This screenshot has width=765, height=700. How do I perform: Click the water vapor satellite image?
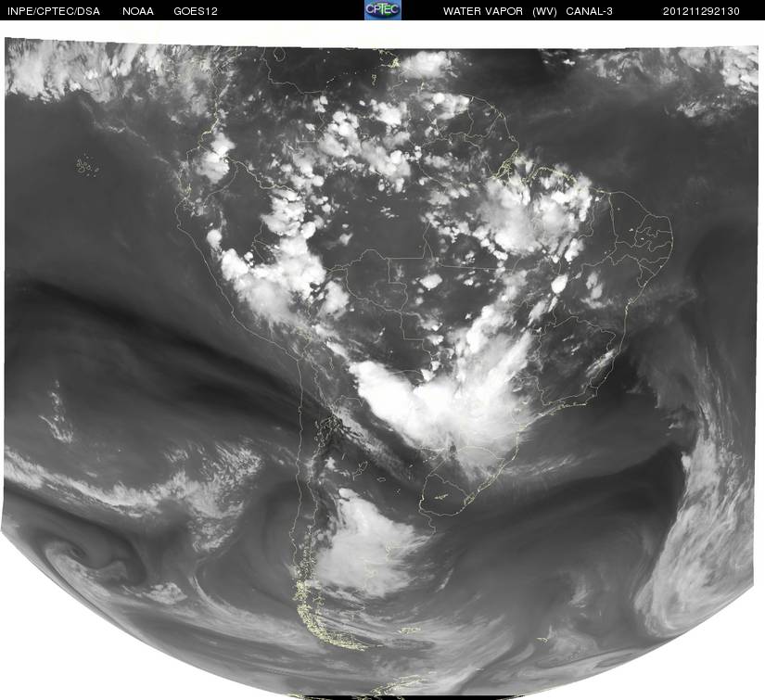(380, 368)
